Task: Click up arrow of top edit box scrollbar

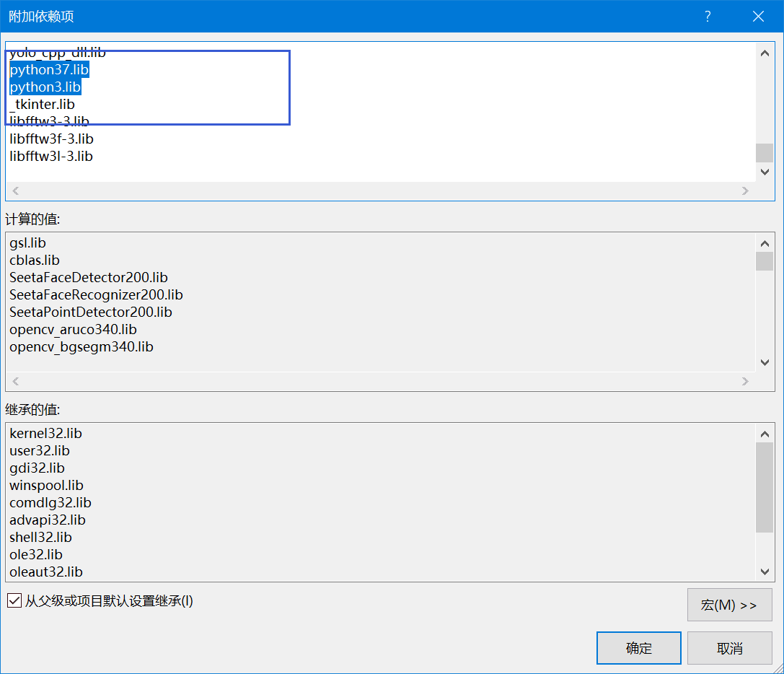Action: [765, 53]
